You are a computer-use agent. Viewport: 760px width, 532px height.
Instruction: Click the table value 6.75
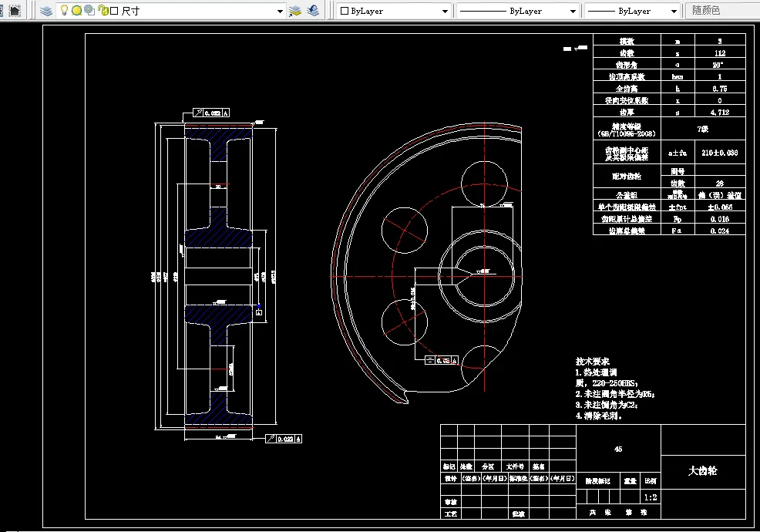[x=720, y=89]
